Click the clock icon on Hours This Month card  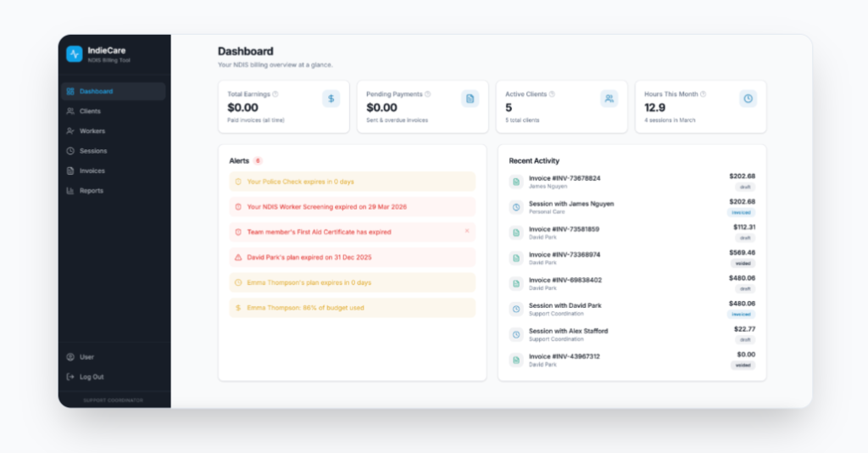[x=748, y=98]
